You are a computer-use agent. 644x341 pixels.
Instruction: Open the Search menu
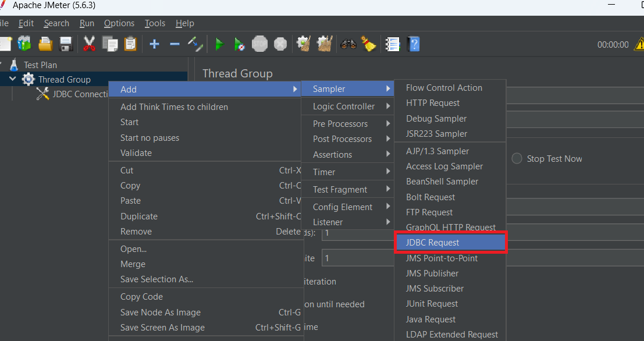click(56, 23)
